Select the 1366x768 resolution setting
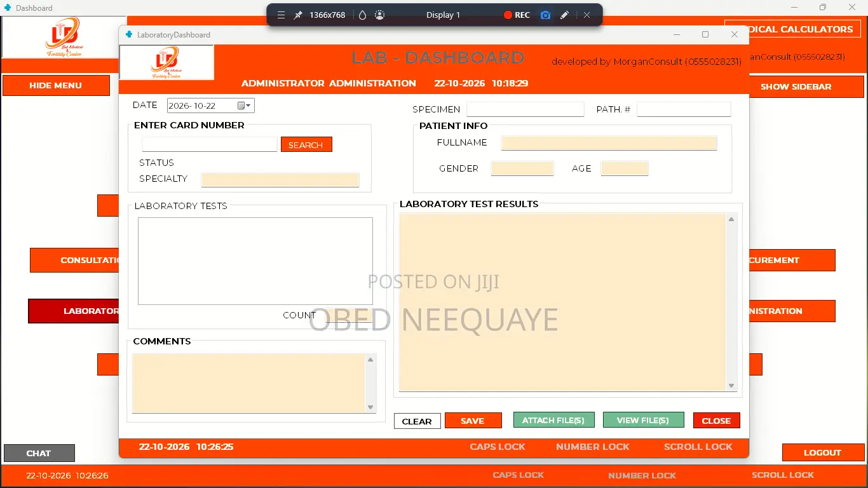Viewport: 868px width, 488px height. click(327, 15)
